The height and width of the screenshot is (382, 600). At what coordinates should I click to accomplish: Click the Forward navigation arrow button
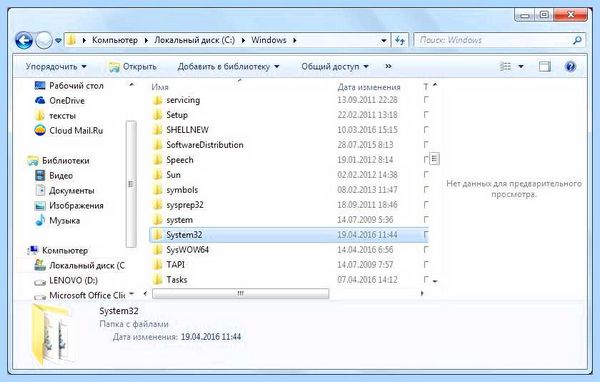tap(44, 40)
